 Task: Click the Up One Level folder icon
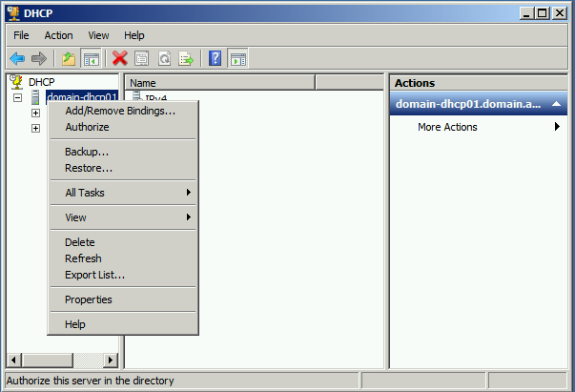pos(69,58)
